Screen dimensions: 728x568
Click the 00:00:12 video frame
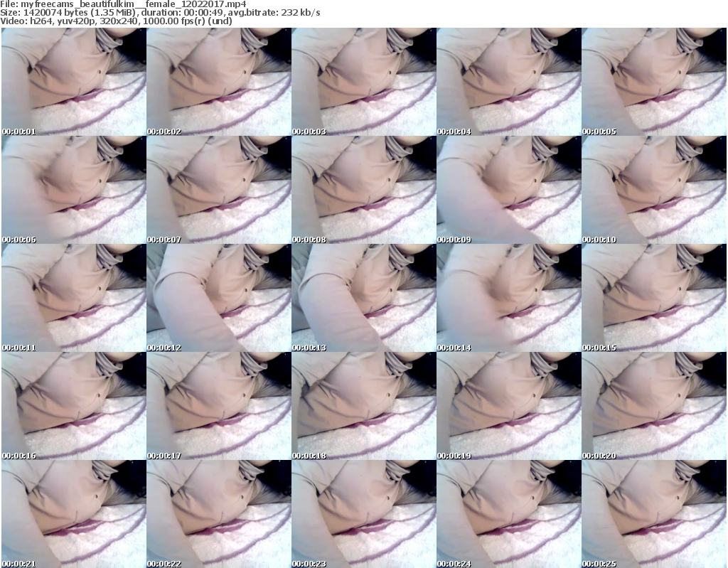219,298
